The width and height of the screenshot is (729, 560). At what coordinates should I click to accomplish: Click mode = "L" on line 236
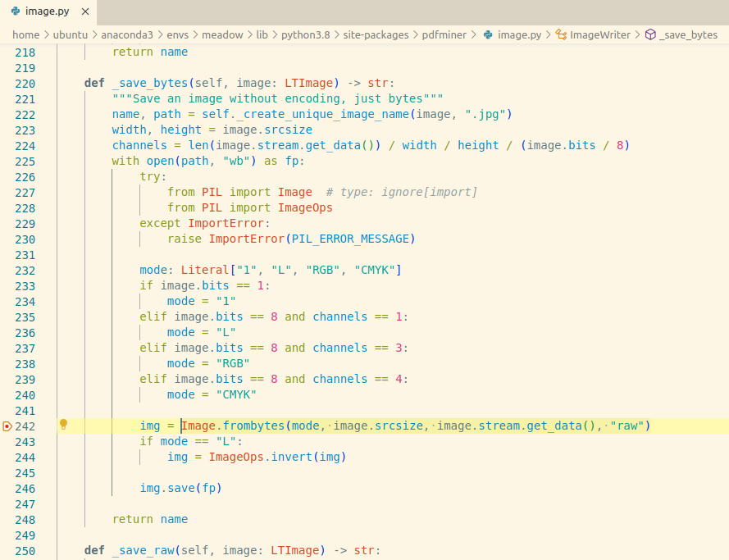click(201, 332)
